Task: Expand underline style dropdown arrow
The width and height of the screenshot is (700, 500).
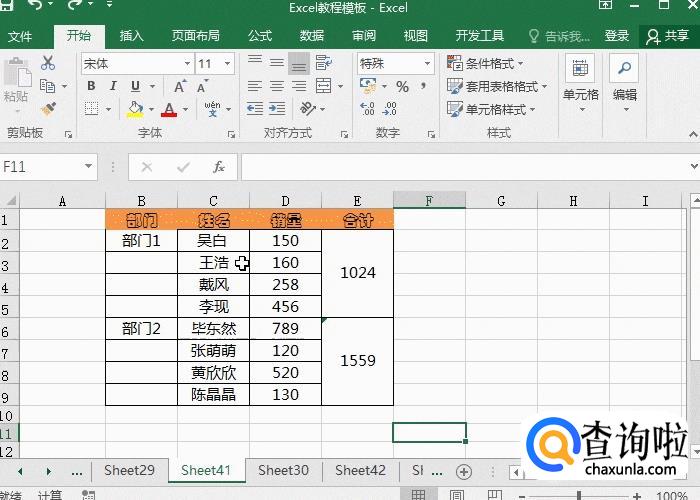Action: [152, 86]
